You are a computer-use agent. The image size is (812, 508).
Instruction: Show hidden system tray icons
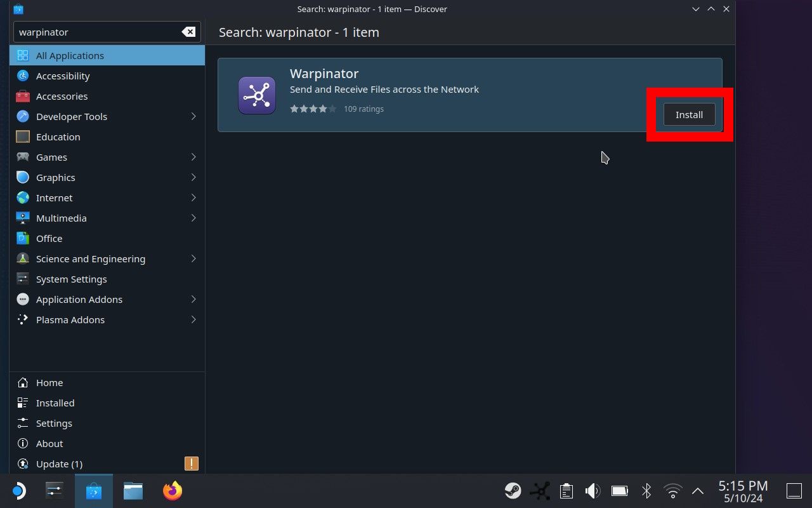pos(698,491)
